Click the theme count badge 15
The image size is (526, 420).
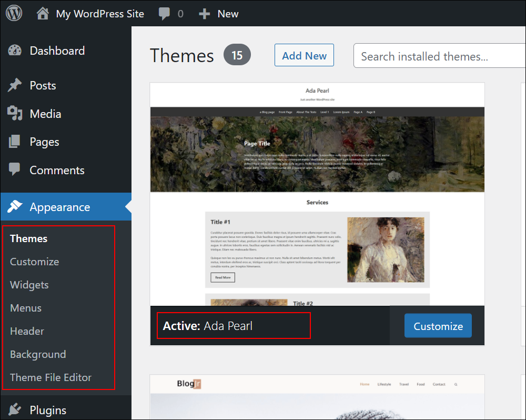[x=237, y=55]
